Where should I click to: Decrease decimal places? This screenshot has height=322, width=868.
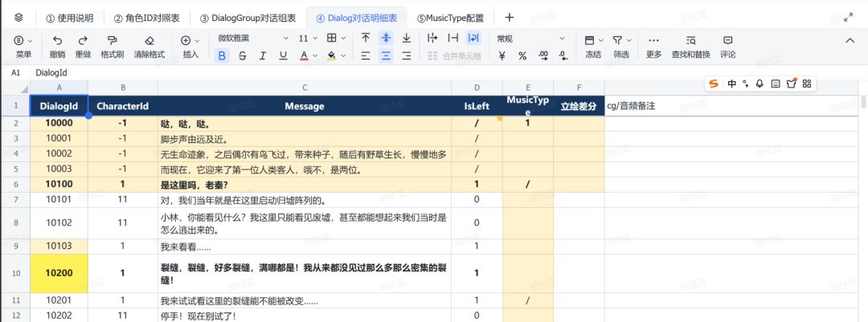pos(563,55)
